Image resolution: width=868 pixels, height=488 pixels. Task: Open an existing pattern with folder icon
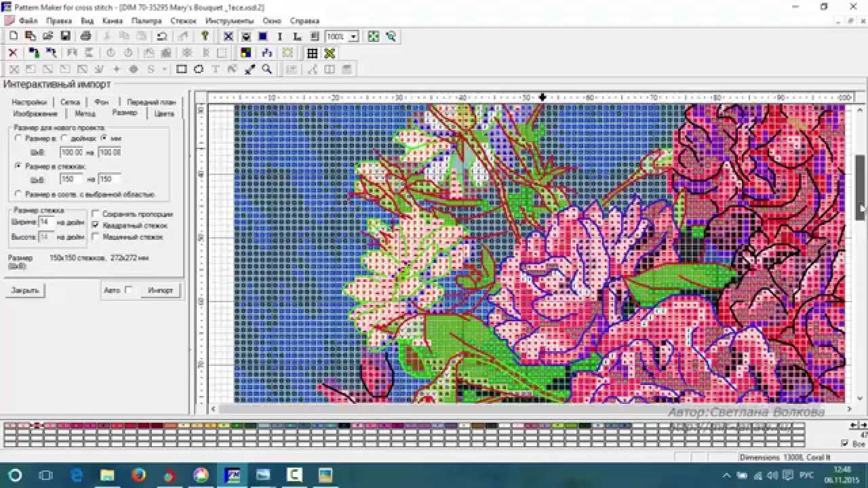pos(47,36)
